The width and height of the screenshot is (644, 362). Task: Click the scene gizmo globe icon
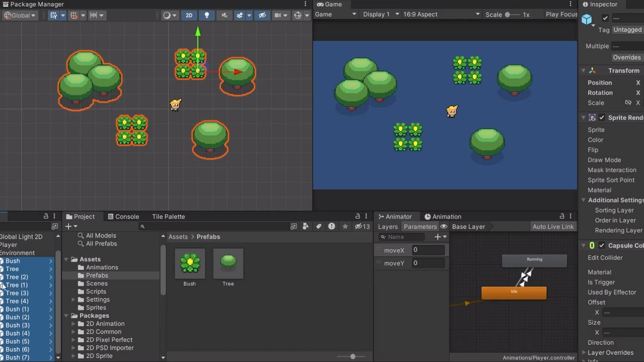297,15
